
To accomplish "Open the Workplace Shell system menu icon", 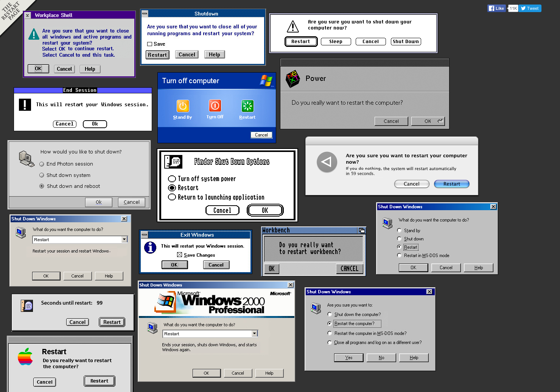I will coord(28,15).
